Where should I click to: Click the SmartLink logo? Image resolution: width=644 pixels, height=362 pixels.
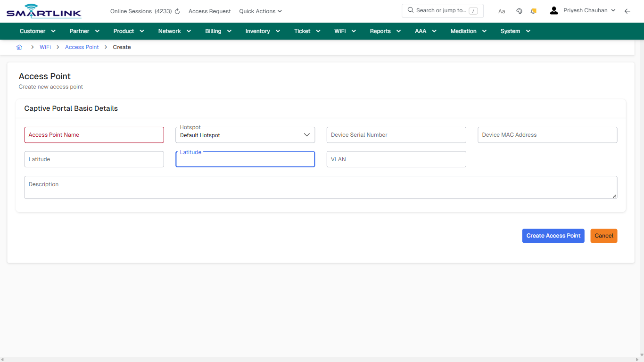pos(44,11)
